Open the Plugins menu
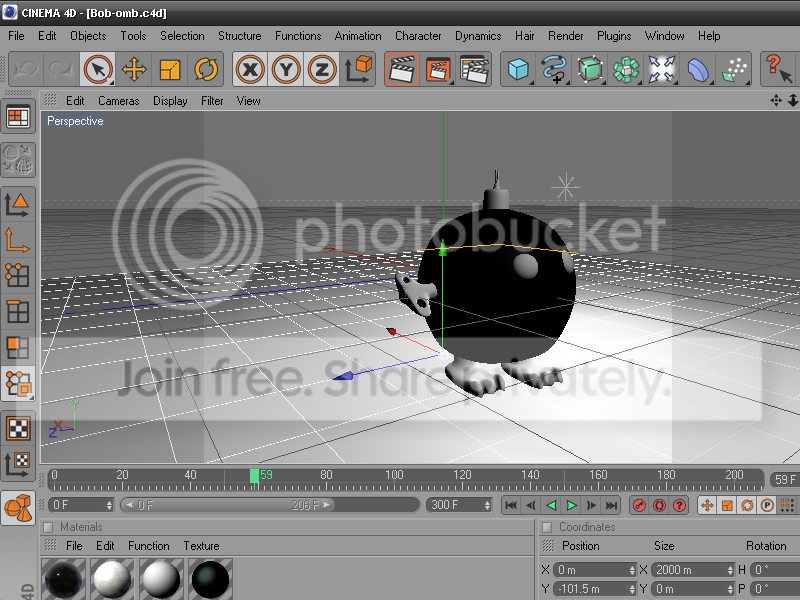This screenshot has height=600, width=800. [614, 36]
